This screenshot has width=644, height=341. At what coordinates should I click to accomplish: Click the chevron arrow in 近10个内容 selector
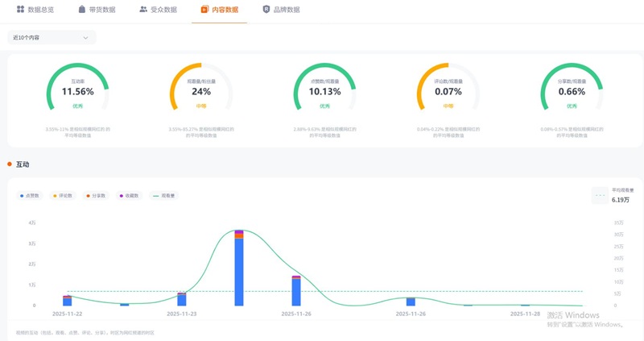coord(85,38)
